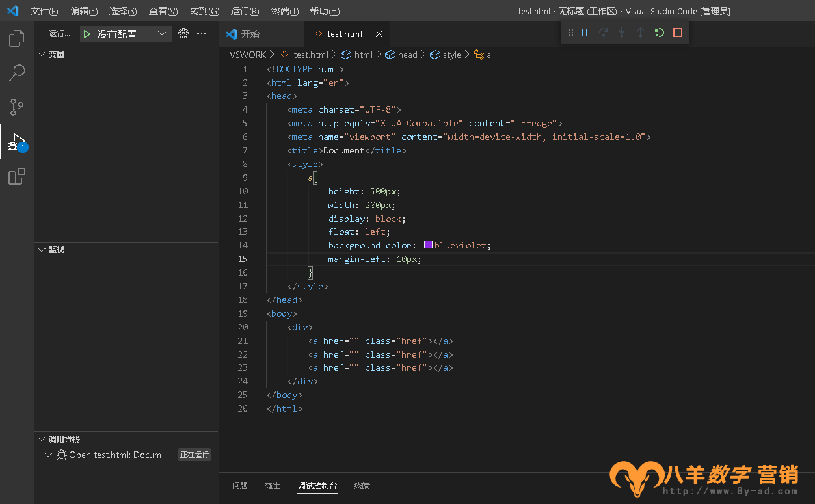Image resolution: width=815 pixels, height=504 pixels.
Task: Open the 终端(T) menu
Action: click(285, 11)
